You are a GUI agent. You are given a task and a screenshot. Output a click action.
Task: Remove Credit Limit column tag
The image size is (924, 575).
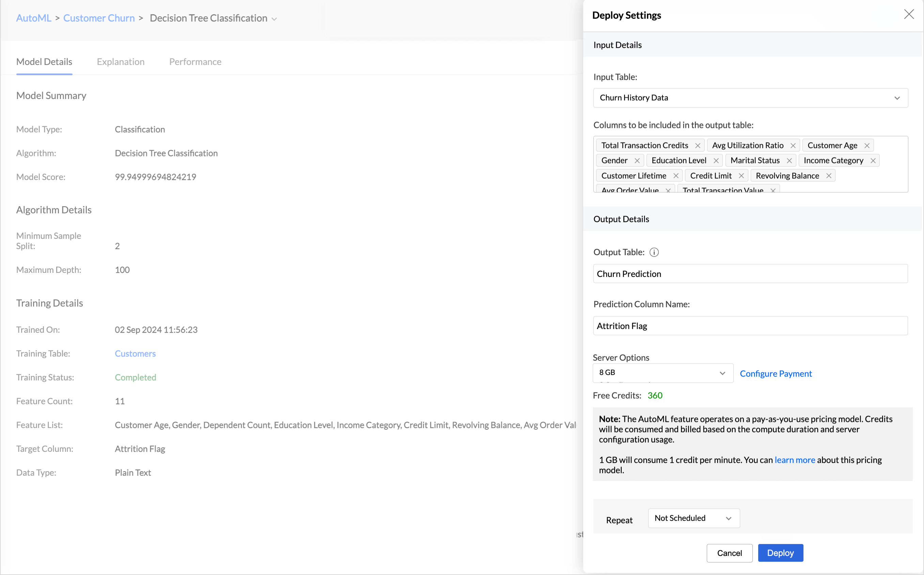point(741,176)
